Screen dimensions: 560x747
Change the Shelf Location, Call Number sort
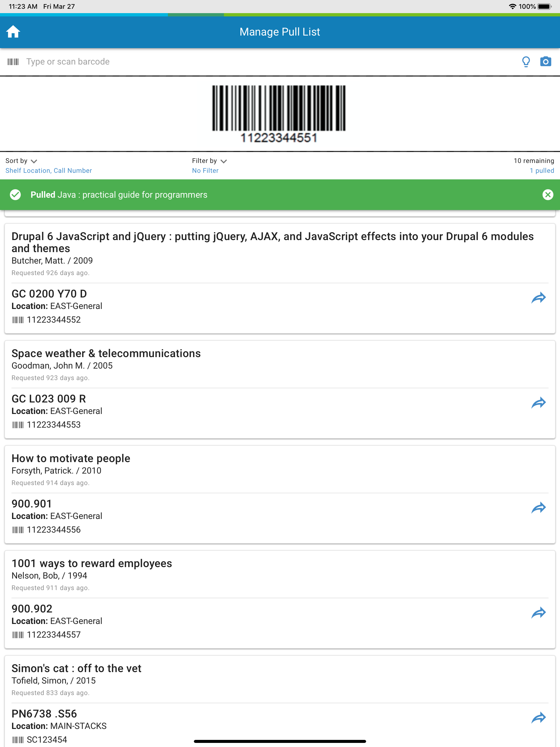click(x=49, y=171)
